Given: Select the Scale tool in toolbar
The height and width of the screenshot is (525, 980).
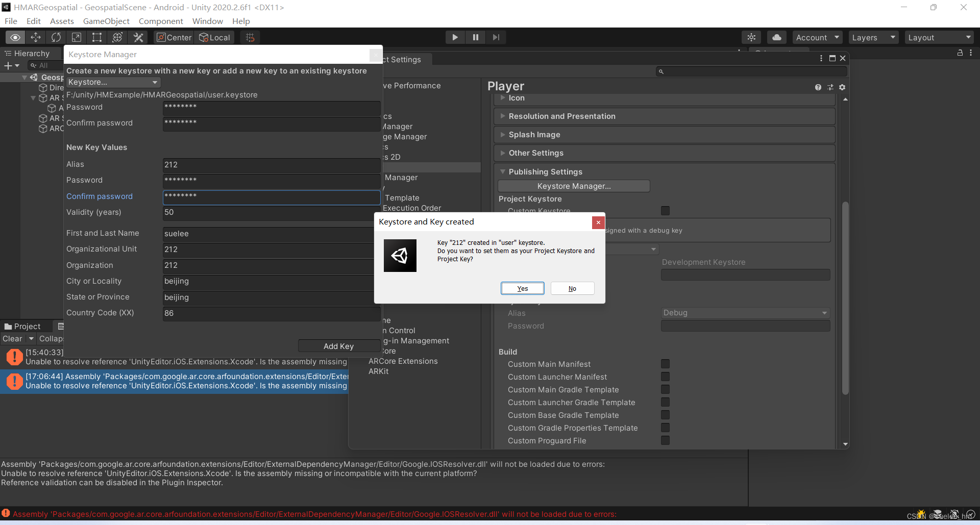Looking at the screenshot, I should tap(77, 37).
